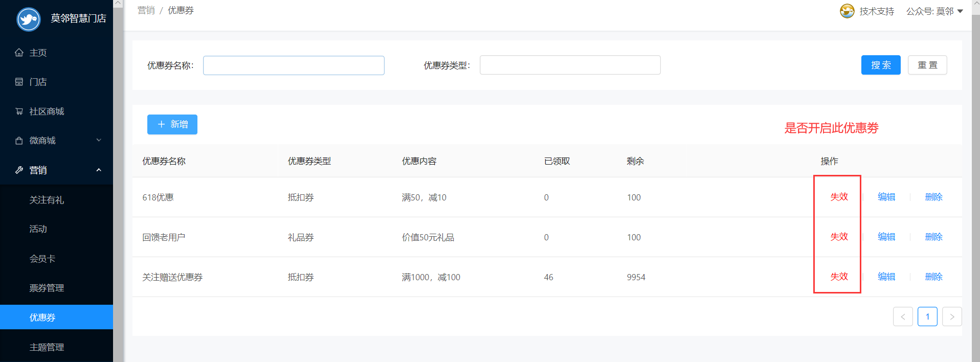
Task: Click 编辑 for 回馈老用户 coupon
Action: click(x=886, y=237)
